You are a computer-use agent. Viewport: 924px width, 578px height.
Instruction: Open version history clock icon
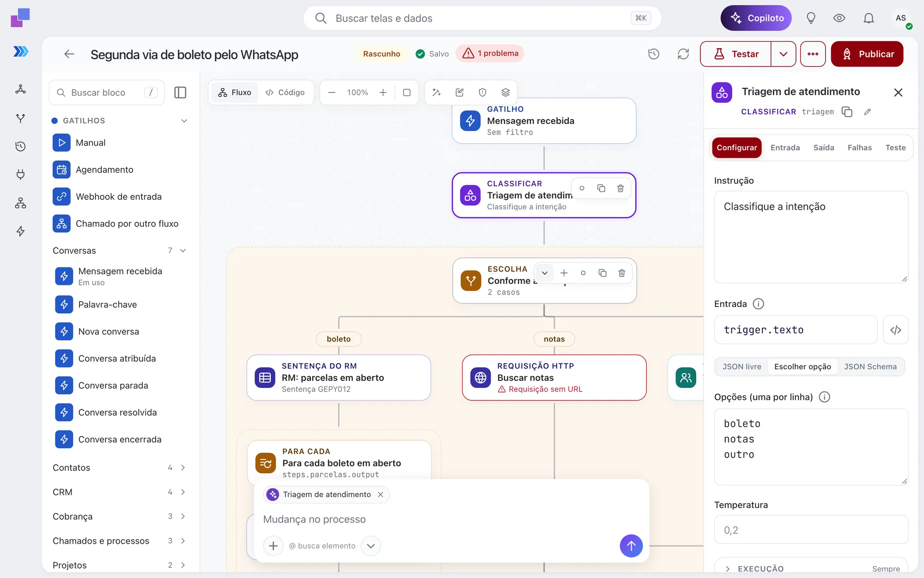click(653, 54)
